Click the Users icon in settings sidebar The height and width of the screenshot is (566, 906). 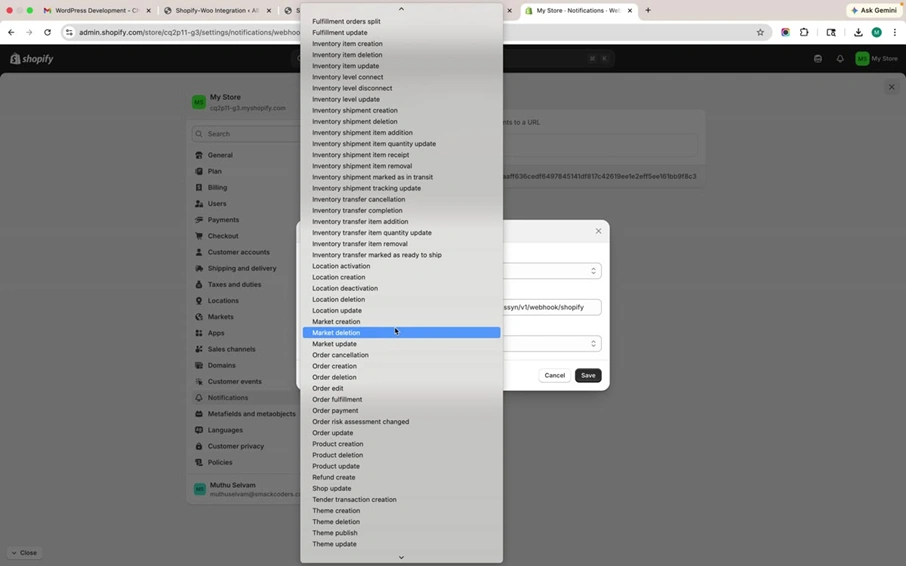tap(199, 204)
